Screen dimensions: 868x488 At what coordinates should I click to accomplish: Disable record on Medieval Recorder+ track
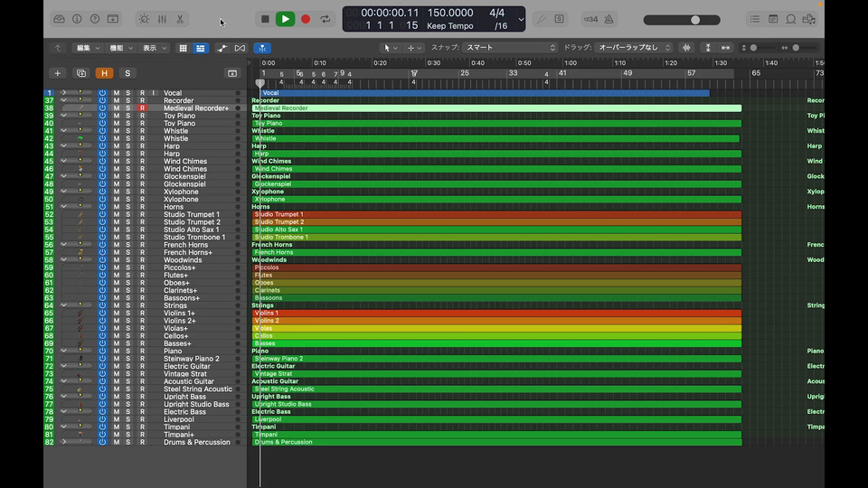[142, 108]
